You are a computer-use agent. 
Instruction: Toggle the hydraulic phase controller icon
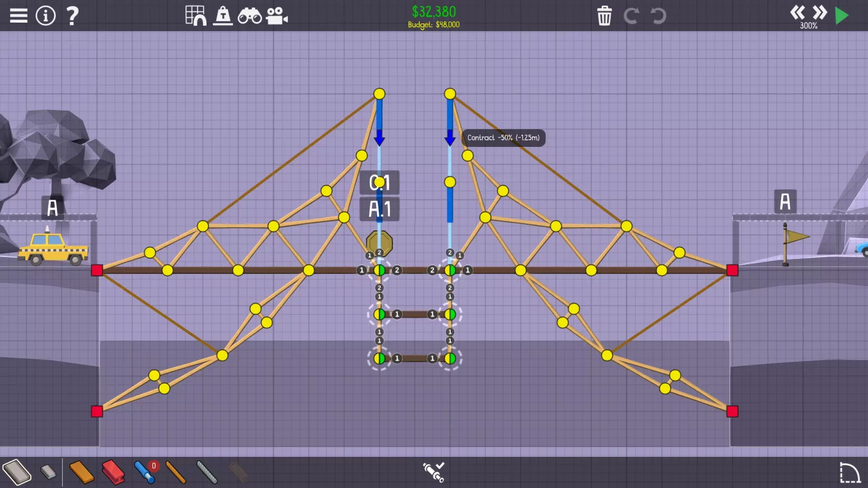coord(434,472)
